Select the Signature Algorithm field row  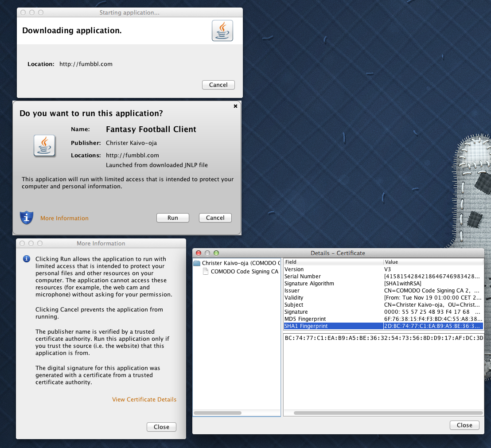[383, 284]
